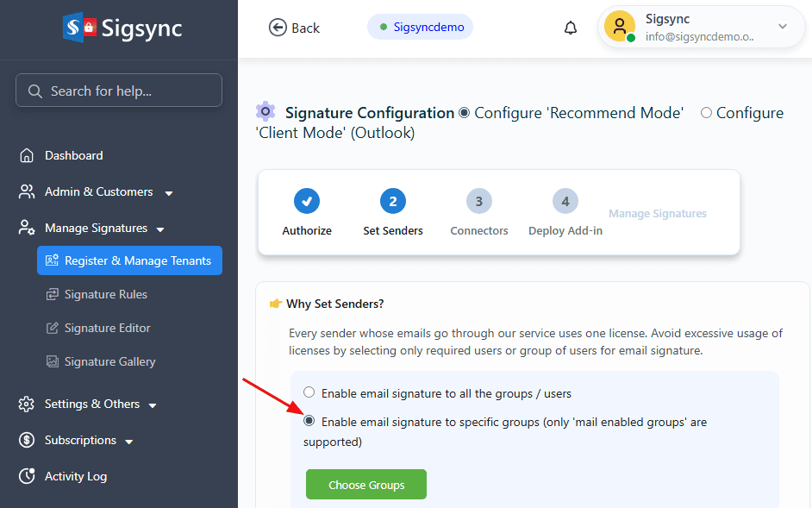
Task: Open Register & Manage Tenants
Action: click(129, 260)
